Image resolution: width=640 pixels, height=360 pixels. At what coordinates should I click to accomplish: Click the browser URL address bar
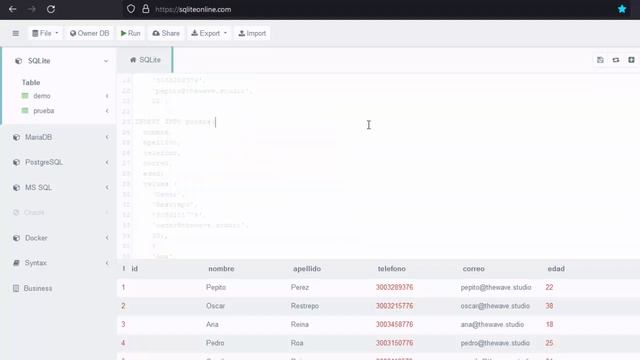pos(367,9)
